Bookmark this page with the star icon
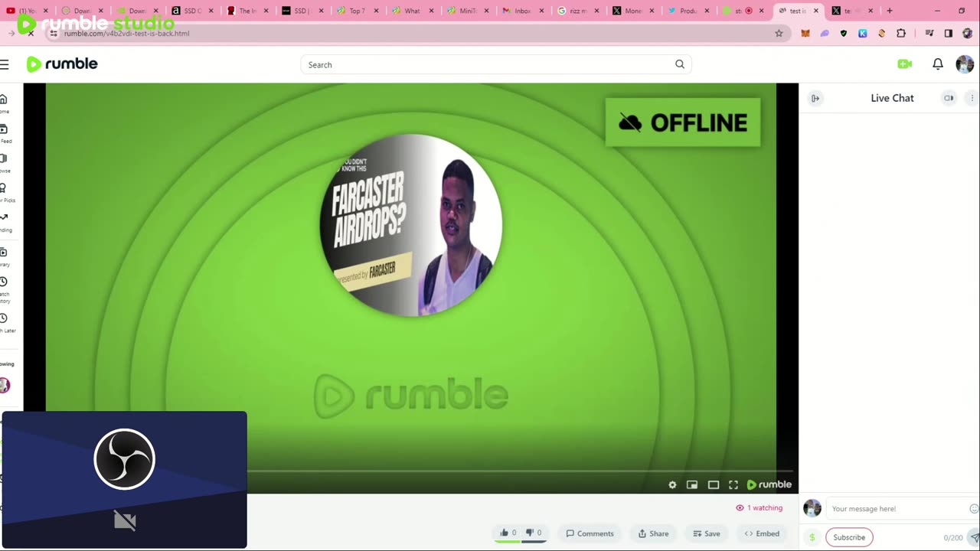Viewport: 980px width, 551px height. 779,34
